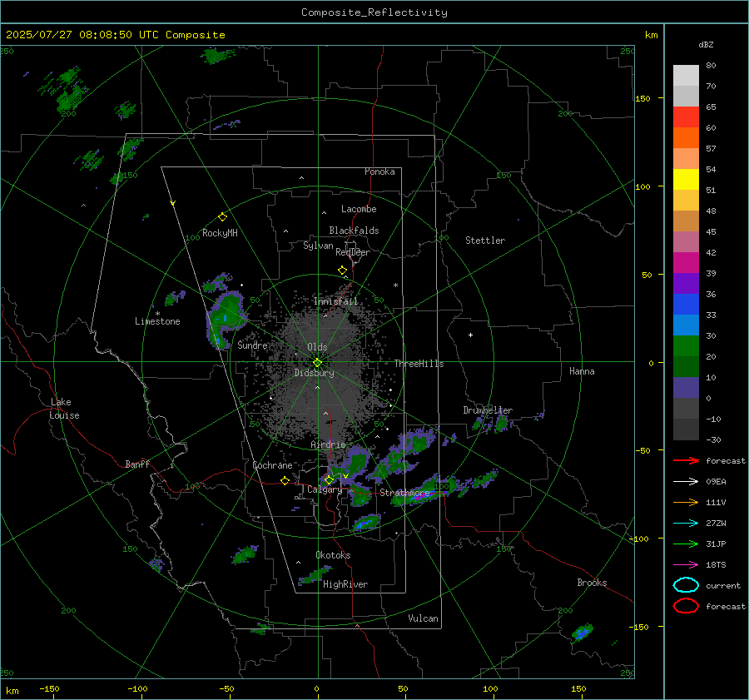Click the red forecast ellipse legend icon
Screen dimensions: 749x700
pyautogui.click(x=686, y=606)
